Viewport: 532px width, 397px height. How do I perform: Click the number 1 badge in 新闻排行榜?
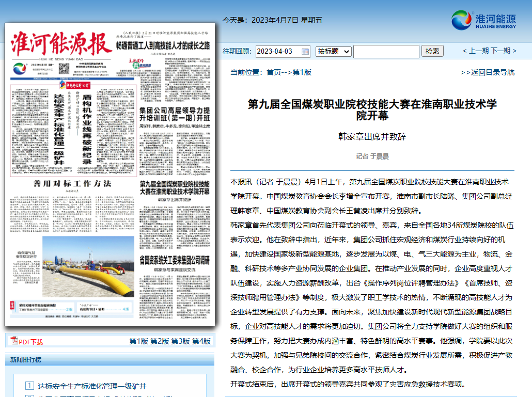point(29,386)
